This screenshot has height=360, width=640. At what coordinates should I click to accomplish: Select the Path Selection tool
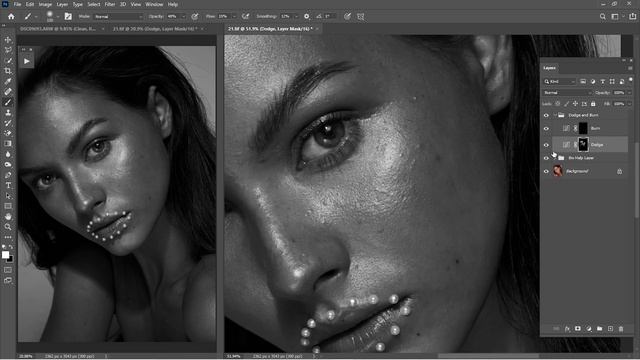coord(8,196)
